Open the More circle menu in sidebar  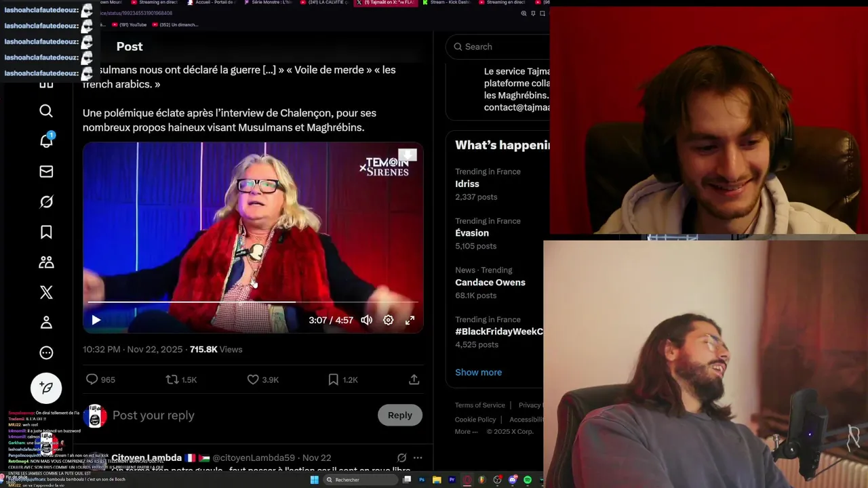tap(46, 352)
